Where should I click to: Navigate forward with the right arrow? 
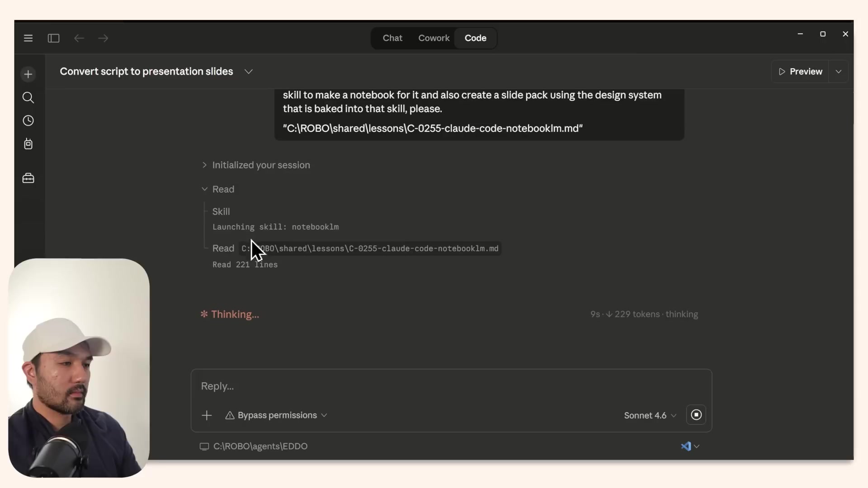(103, 38)
